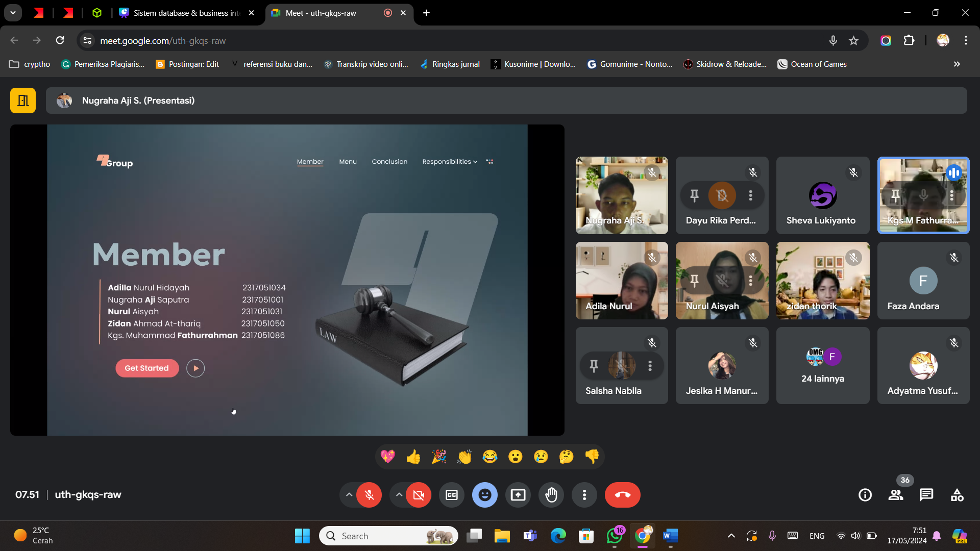980x551 pixels.
Task: Leave the call with red hang-up button
Action: (x=622, y=495)
